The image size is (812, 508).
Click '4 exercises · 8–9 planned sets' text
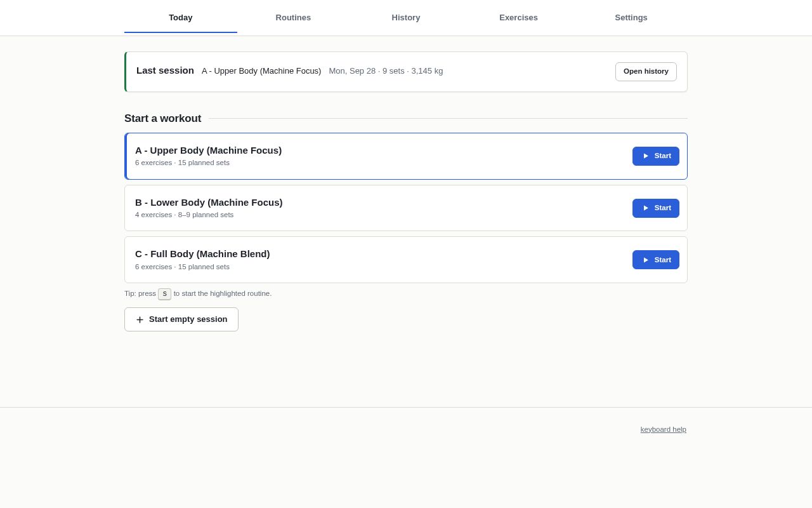(184, 215)
